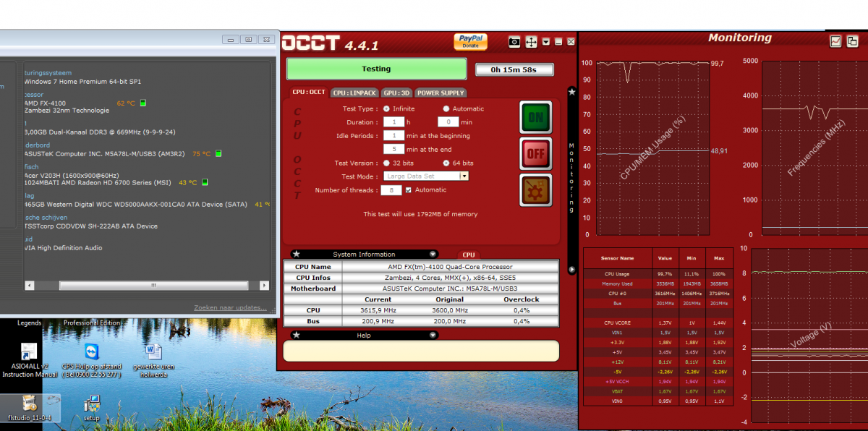This screenshot has width=868, height=431.
Task: Click the VBAT sensor row
Action: [658, 391]
